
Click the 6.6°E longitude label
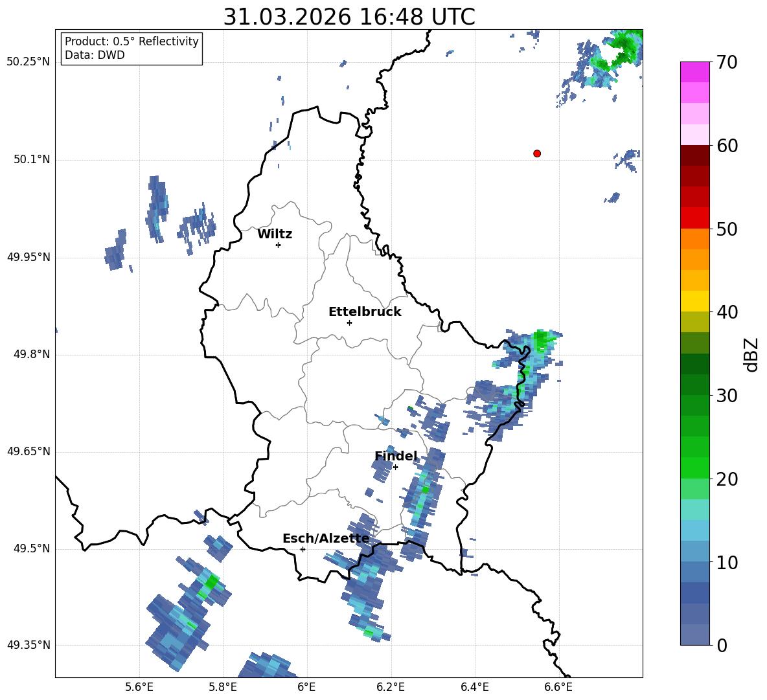558,687
